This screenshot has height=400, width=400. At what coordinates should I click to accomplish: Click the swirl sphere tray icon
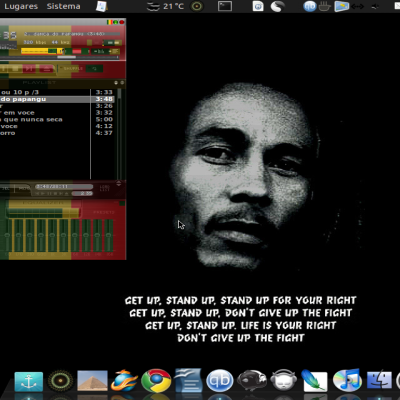coord(277,6)
